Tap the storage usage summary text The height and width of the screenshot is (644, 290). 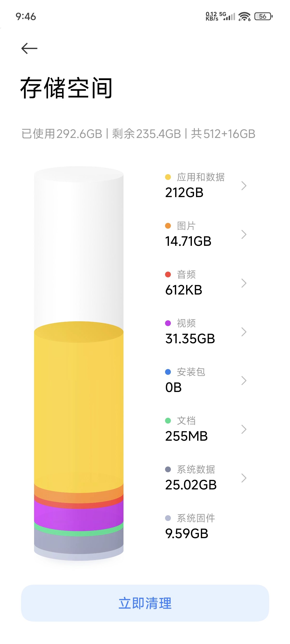pyautogui.click(x=138, y=134)
